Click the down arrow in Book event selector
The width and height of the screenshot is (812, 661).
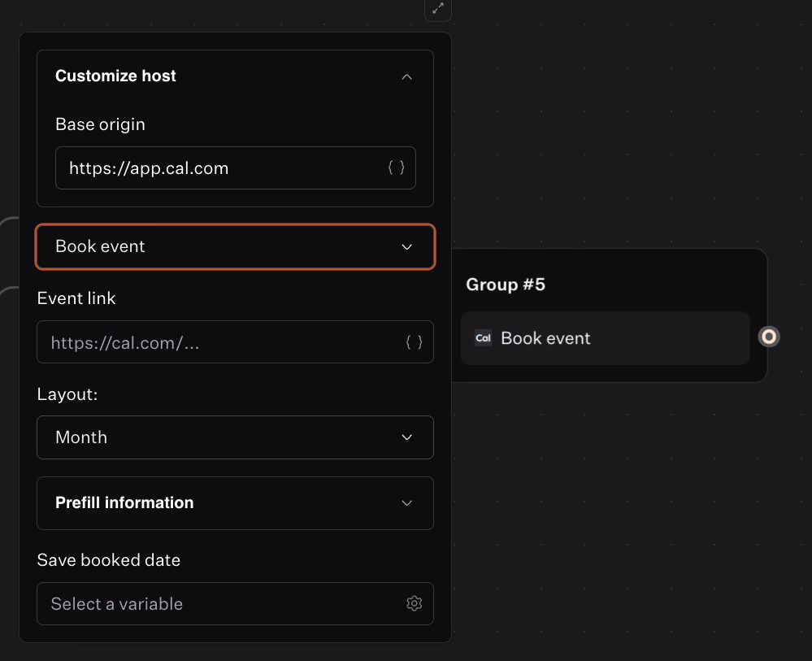click(x=407, y=246)
